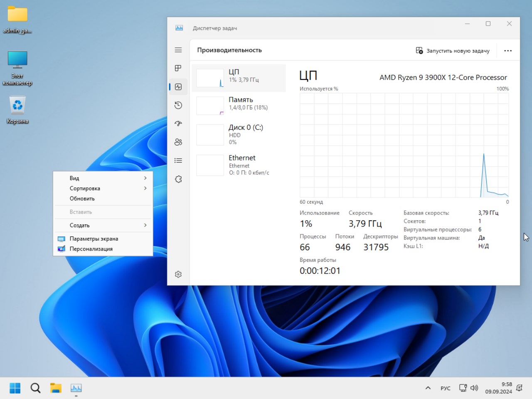Select Создать in the context menu
The height and width of the screenshot is (399, 532).
point(103,225)
